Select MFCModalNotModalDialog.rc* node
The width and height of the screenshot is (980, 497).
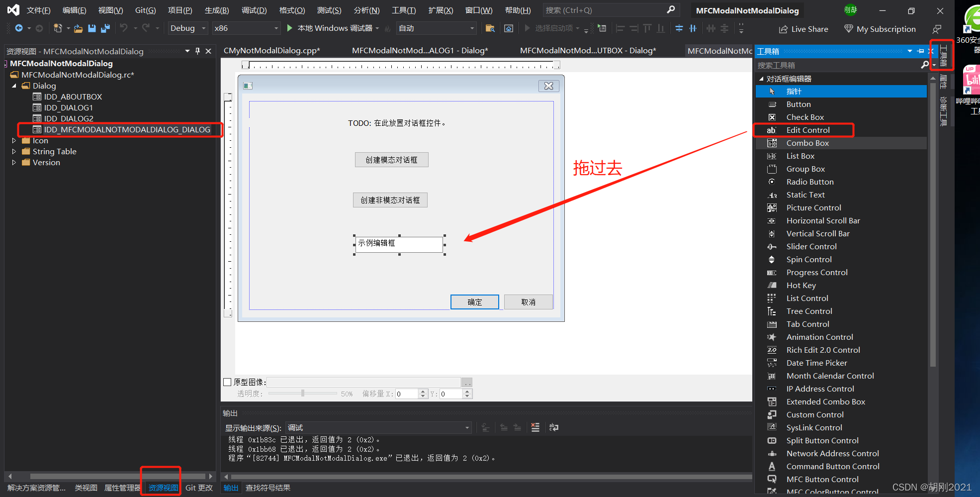tap(78, 75)
